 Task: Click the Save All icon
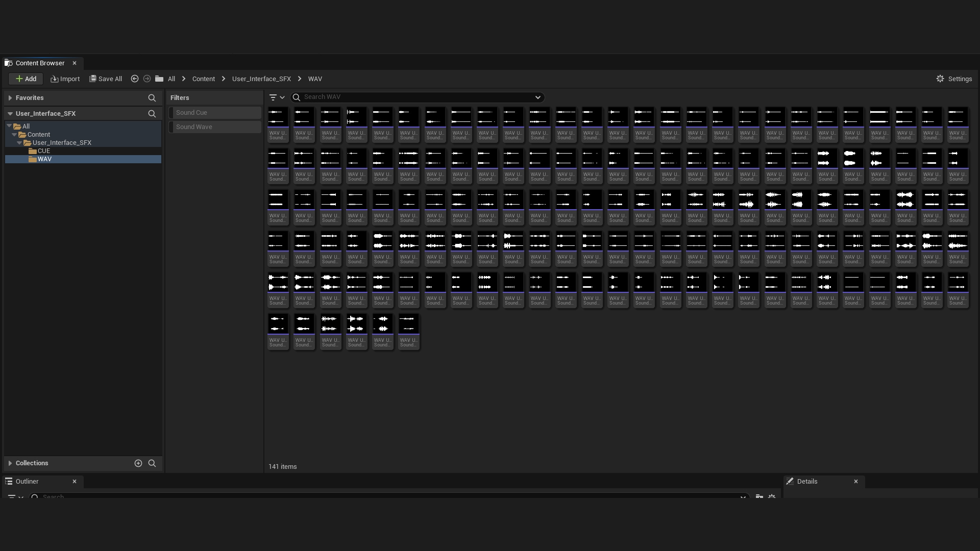[x=93, y=79]
